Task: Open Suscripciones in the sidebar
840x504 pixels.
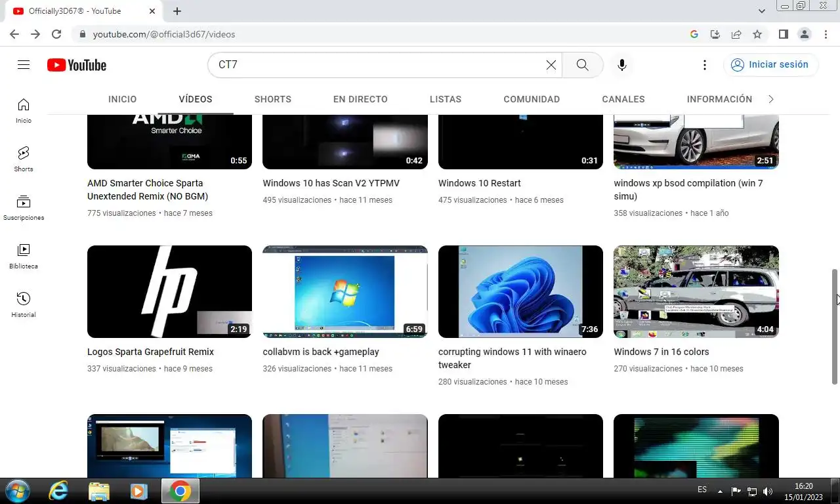Action: pos(24,207)
